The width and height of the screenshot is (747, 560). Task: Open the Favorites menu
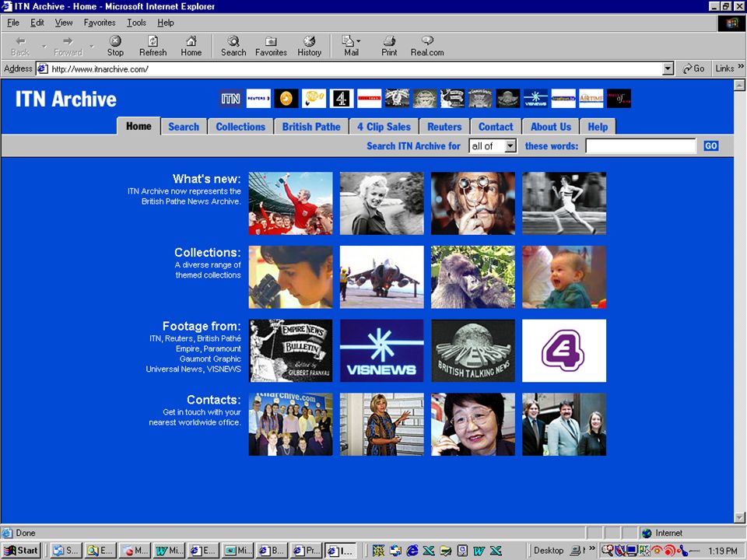pyautogui.click(x=100, y=23)
